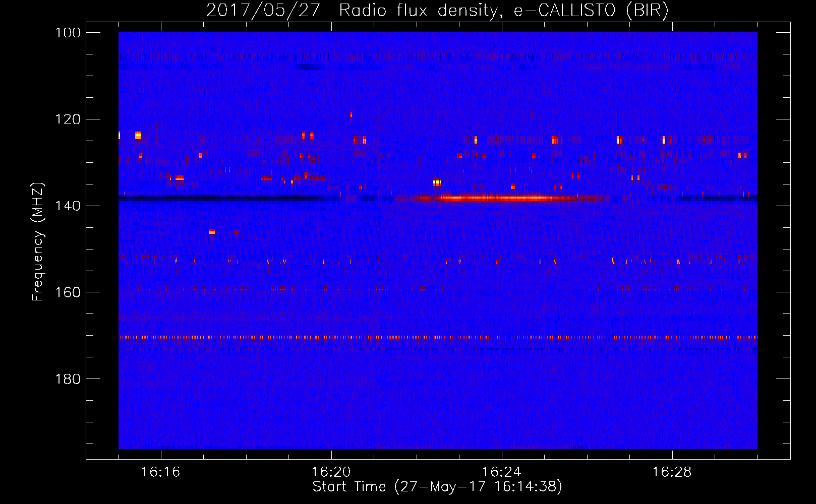816x504 pixels.
Task: Click the dotted orange interference line near 170 MHz
Action: tap(438, 337)
